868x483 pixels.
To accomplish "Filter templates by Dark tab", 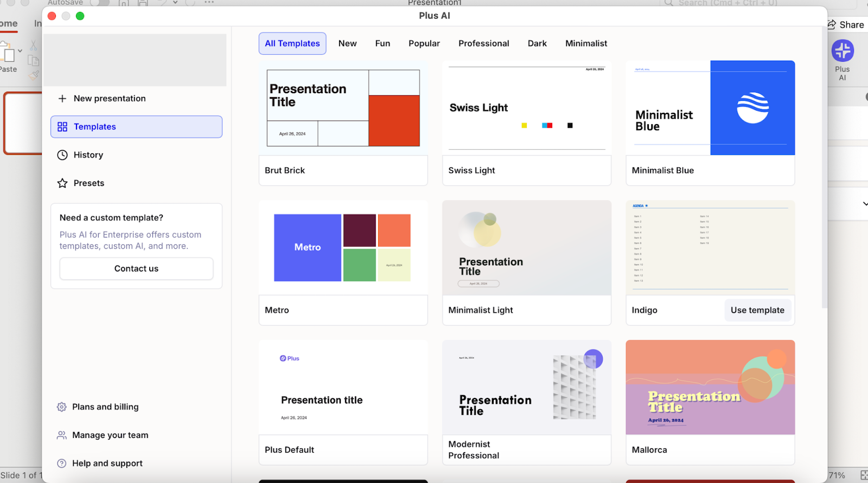I will click(x=537, y=43).
